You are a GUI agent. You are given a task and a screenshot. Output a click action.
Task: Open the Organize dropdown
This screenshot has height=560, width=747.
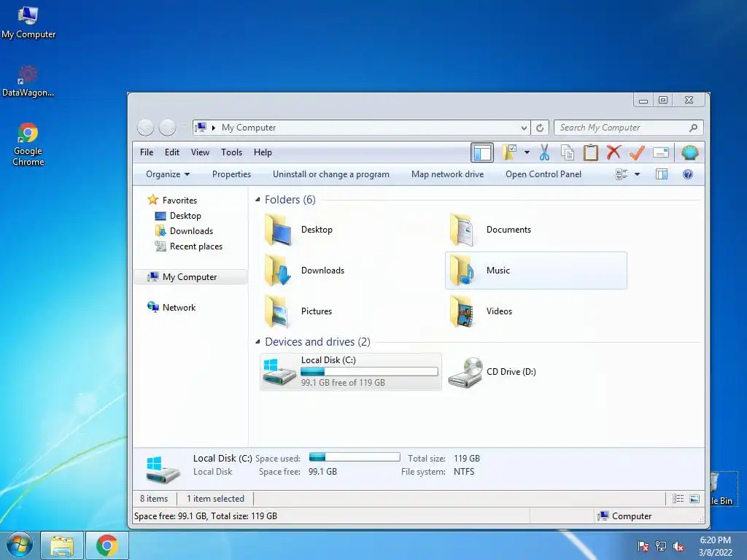168,174
